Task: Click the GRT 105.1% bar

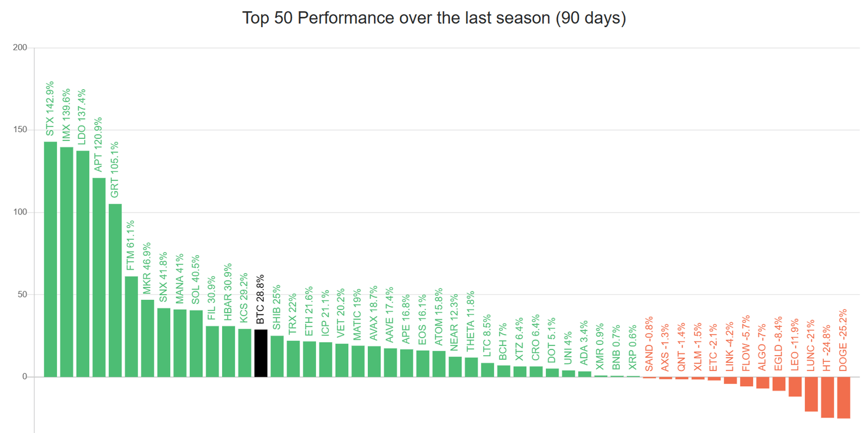Action: pyautogui.click(x=115, y=290)
